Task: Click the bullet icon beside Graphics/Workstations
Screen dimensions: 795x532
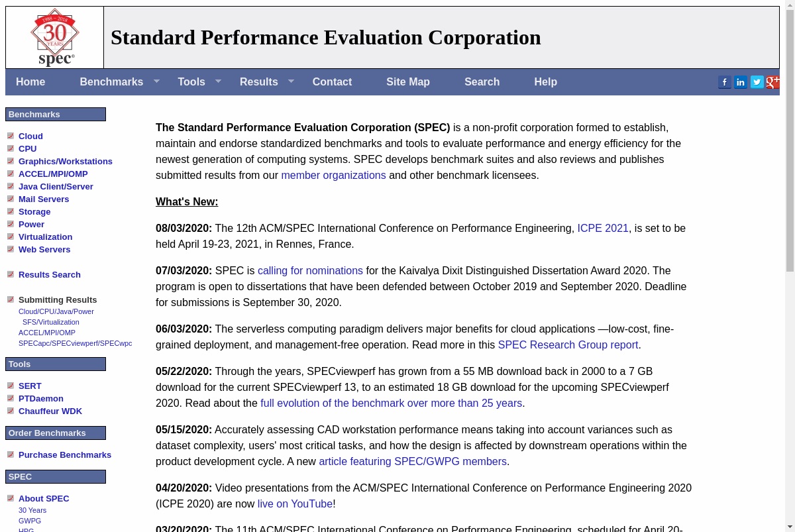Action: point(11,161)
